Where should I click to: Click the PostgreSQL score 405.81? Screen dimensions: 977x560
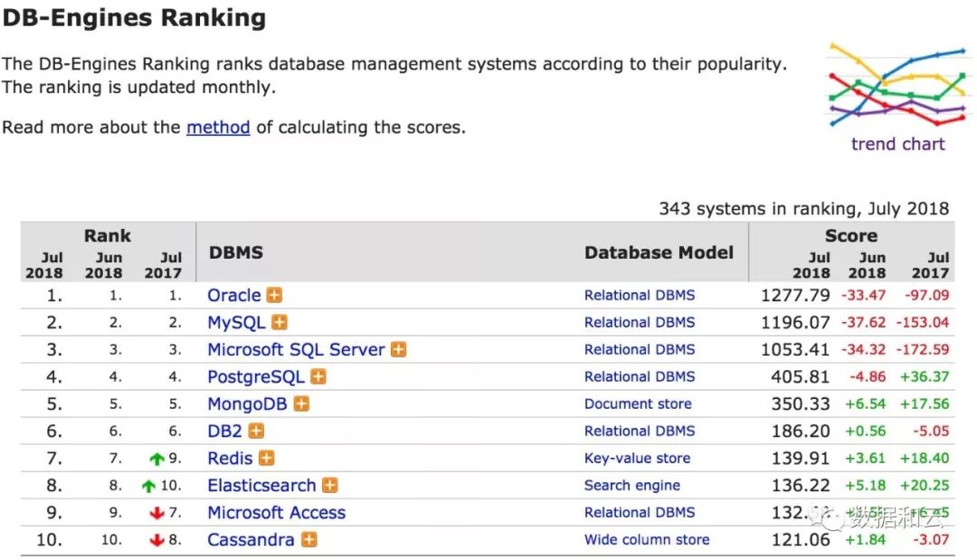click(800, 376)
